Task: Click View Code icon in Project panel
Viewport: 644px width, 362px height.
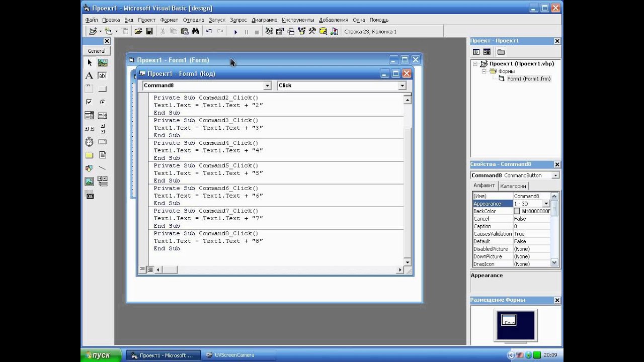Action: [x=476, y=52]
